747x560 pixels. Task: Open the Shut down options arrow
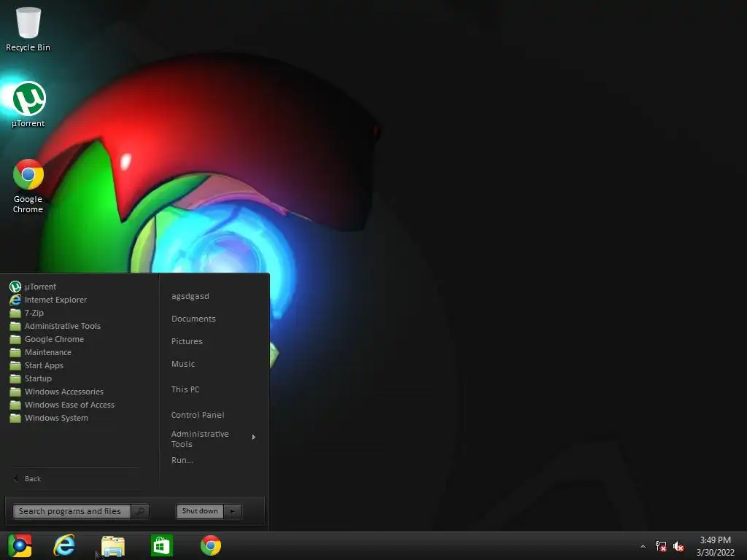pos(233,511)
